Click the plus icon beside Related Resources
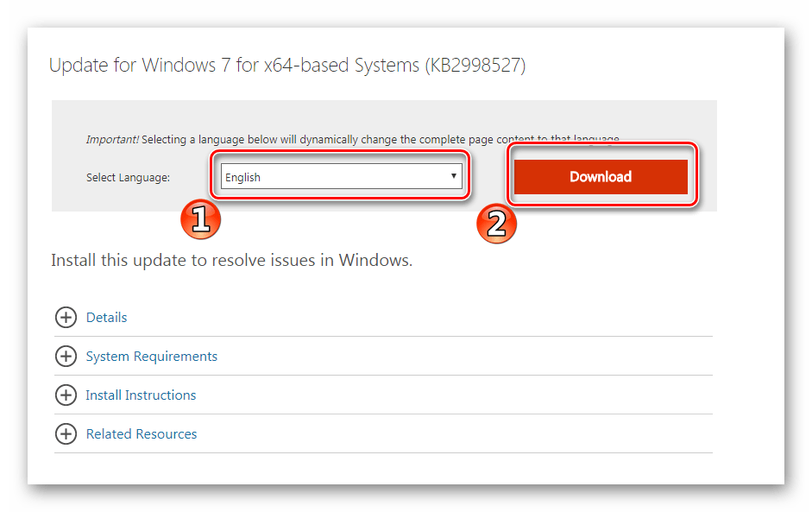 (66, 434)
